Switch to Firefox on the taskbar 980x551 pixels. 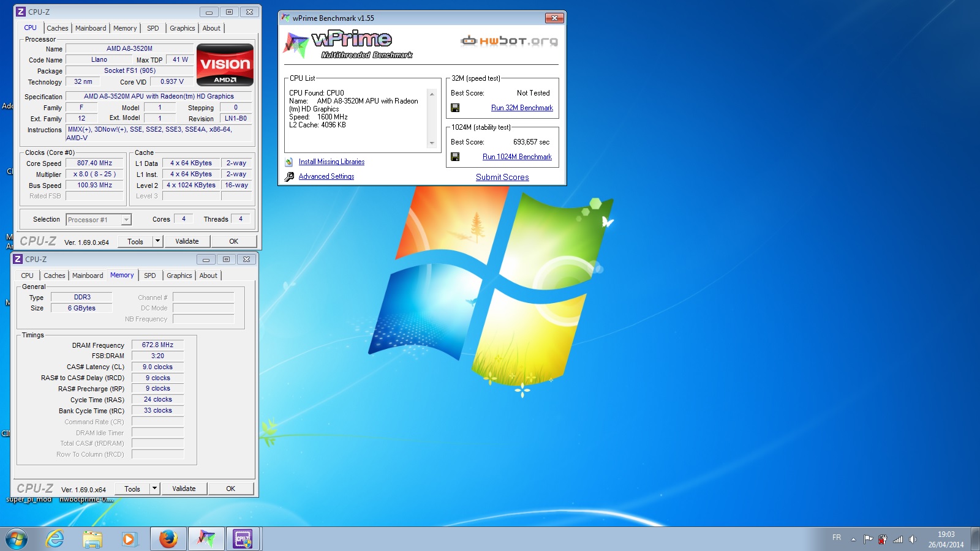click(168, 539)
